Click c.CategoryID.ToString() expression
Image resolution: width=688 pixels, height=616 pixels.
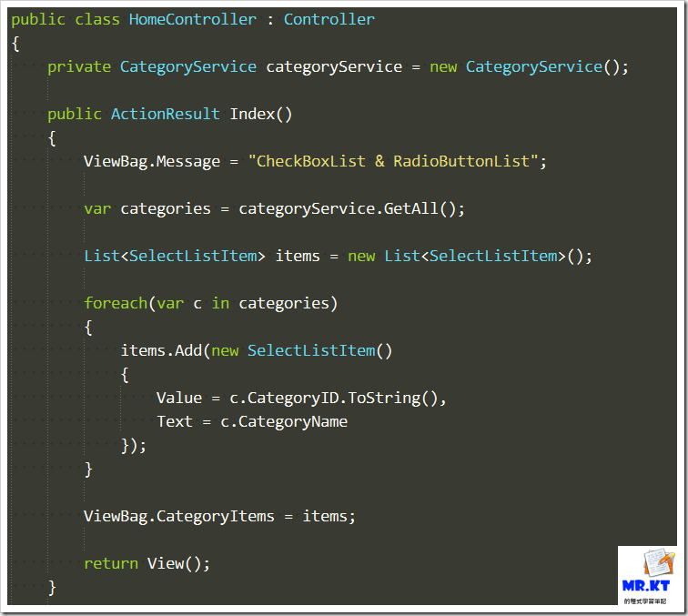333,399
